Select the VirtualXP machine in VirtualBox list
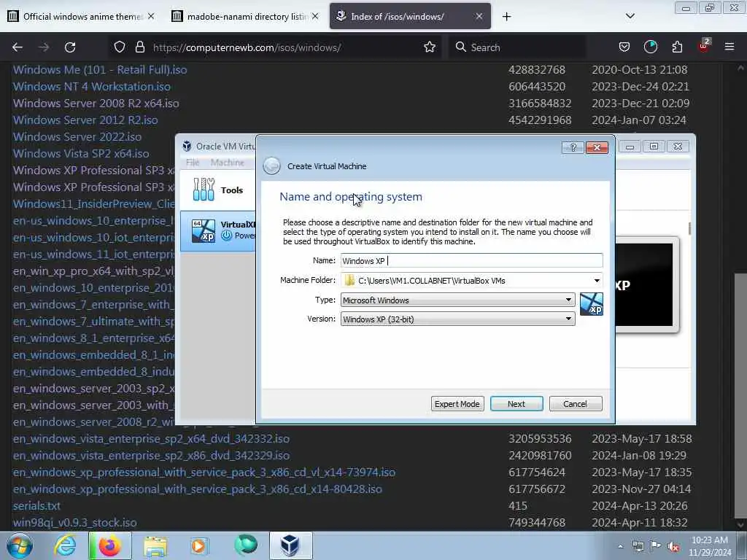The width and height of the screenshot is (747, 560). [x=218, y=231]
